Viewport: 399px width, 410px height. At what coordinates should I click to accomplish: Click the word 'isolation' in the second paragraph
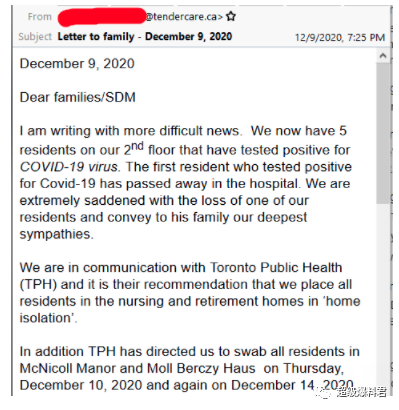45,318
